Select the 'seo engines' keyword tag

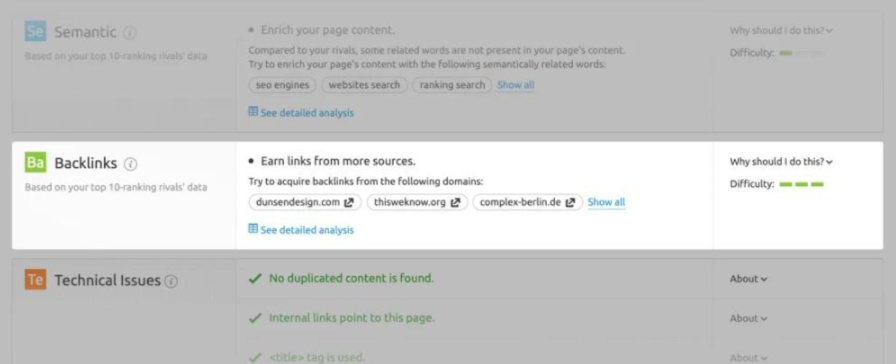pyautogui.click(x=282, y=85)
